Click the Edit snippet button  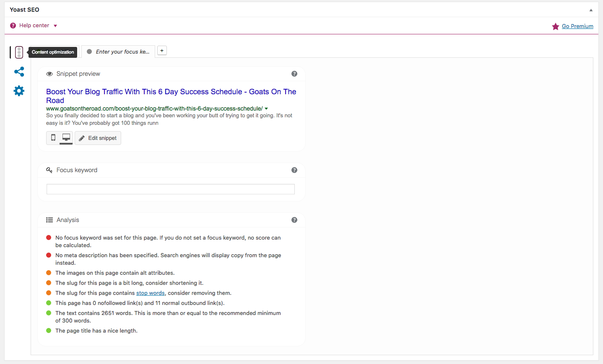(x=98, y=138)
